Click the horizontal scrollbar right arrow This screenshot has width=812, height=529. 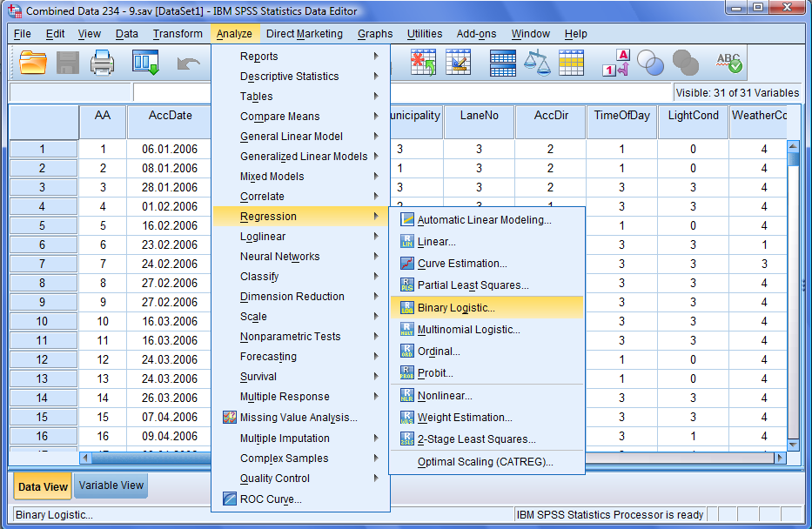coord(780,458)
